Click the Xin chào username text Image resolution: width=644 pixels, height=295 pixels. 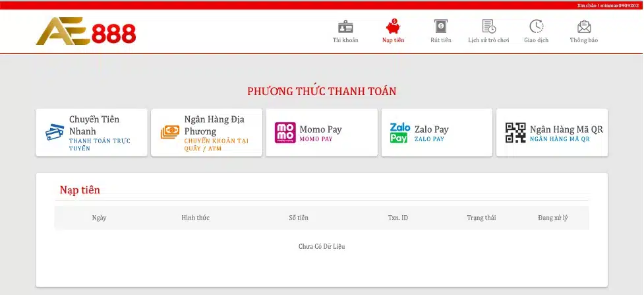coord(610,5)
